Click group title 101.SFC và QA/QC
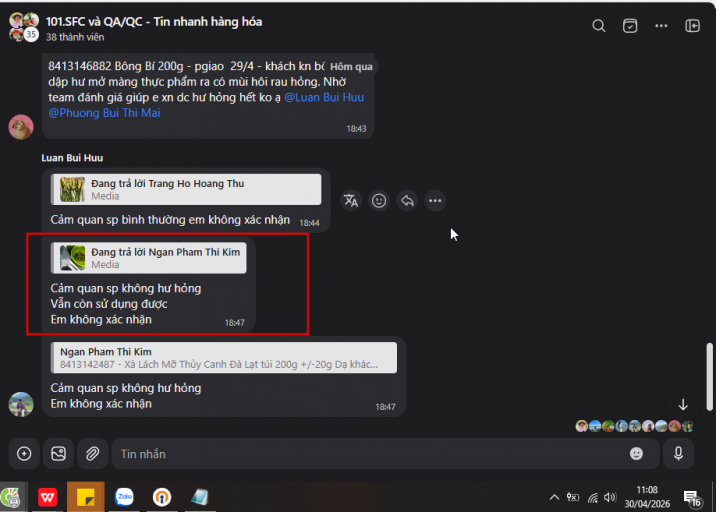 click(x=154, y=21)
